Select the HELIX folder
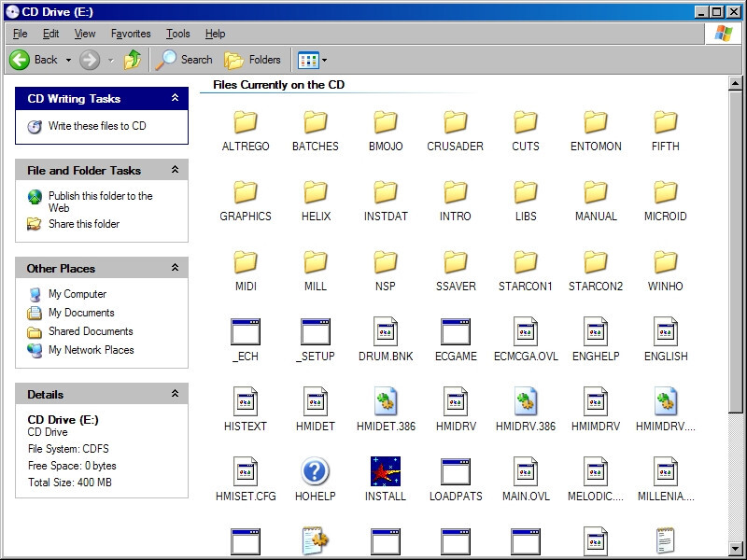The image size is (747, 560). (x=316, y=201)
